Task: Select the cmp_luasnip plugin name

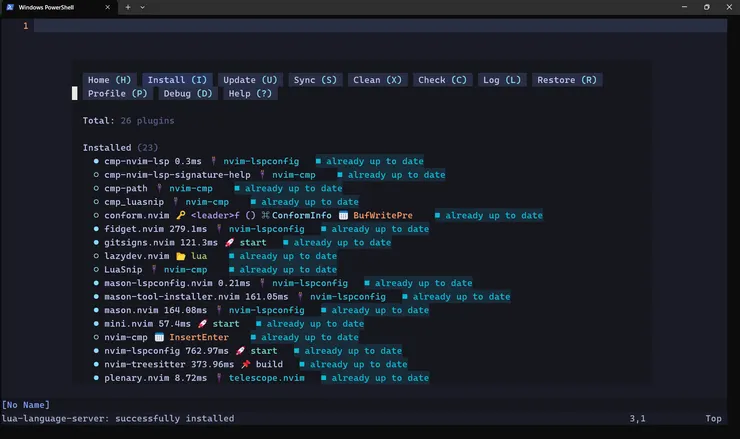Action: [134, 202]
